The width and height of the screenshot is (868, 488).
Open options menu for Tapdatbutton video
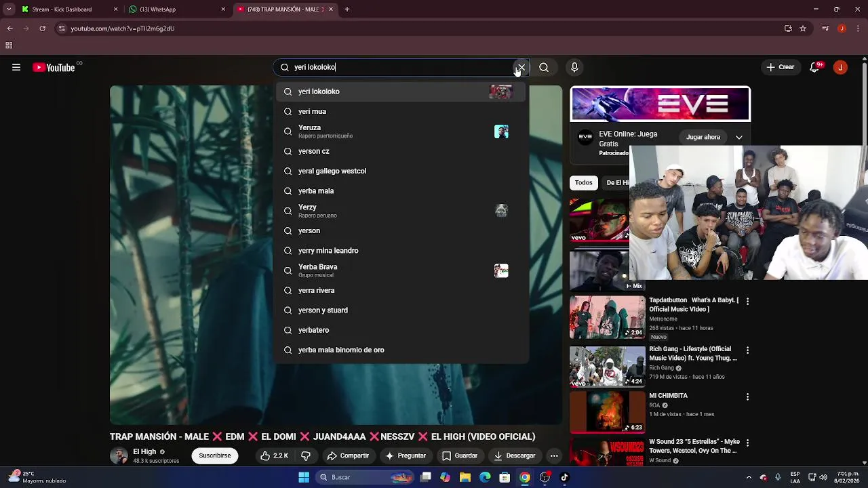747,301
